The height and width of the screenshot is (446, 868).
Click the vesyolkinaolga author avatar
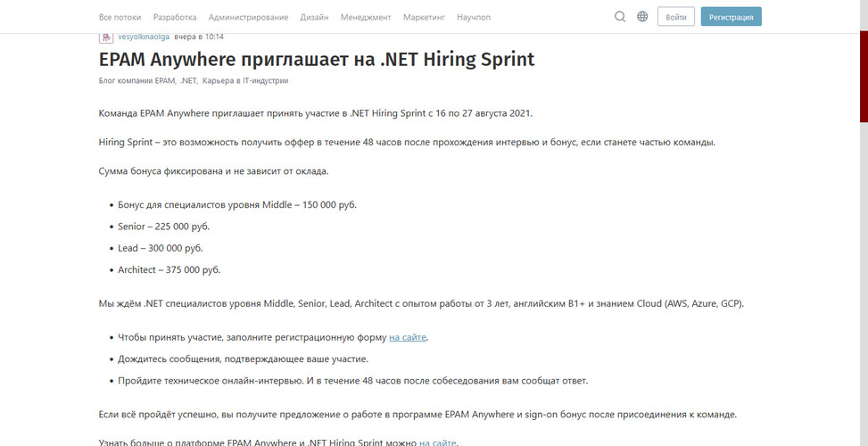coord(106,37)
